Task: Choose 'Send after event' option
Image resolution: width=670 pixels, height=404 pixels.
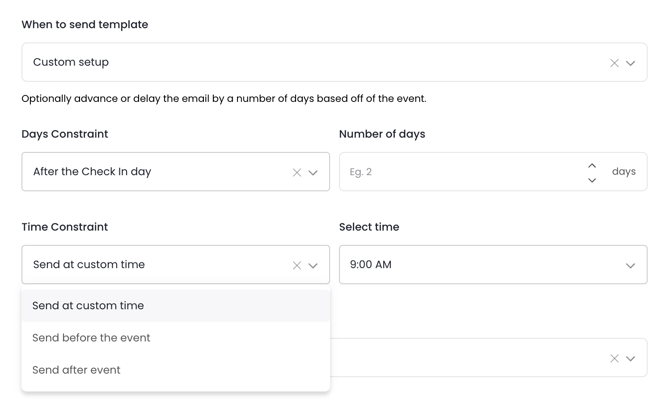Action: [x=76, y=370]
